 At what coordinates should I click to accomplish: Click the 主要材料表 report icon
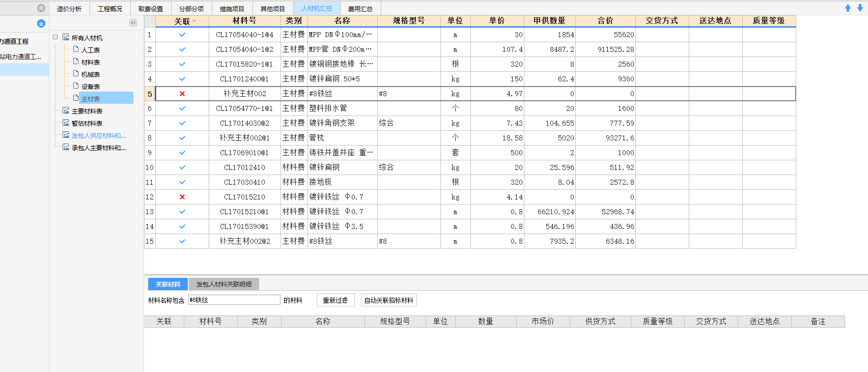click(66, 110)
